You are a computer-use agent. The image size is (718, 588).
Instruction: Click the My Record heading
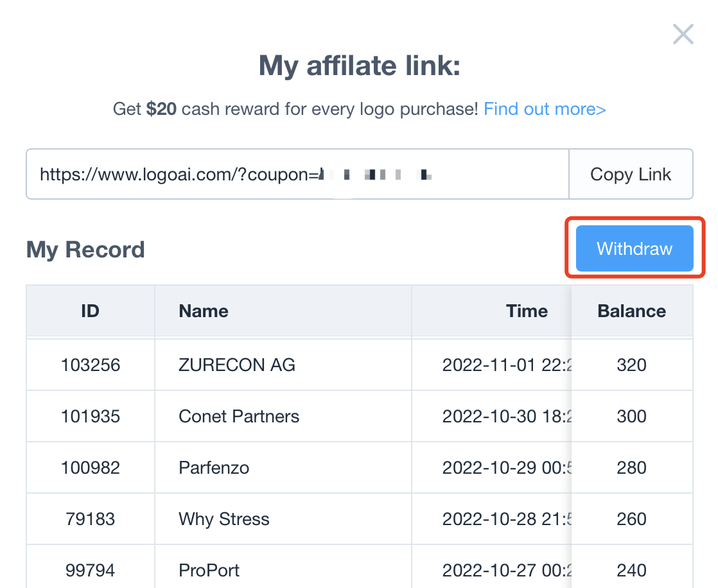(85, 250)
